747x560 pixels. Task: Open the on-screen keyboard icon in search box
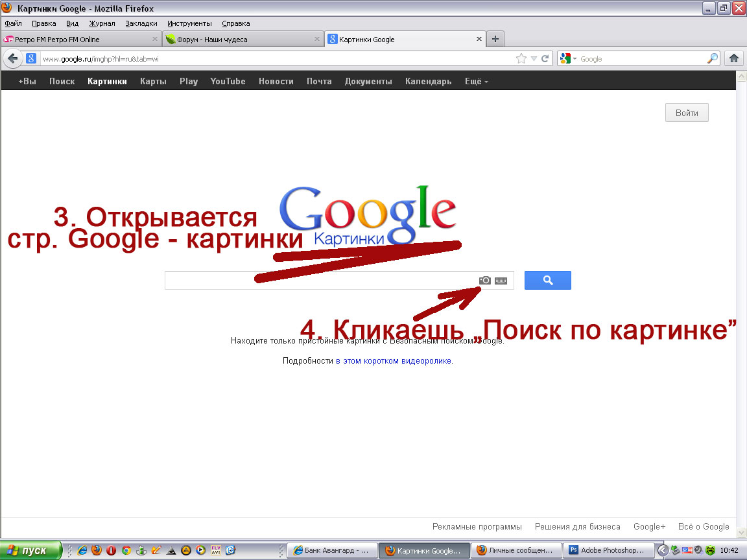pos(501,281)
